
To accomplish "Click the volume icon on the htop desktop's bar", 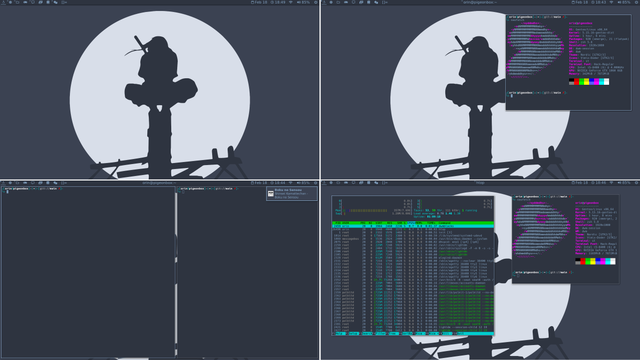I will click(x=620, y=183).
